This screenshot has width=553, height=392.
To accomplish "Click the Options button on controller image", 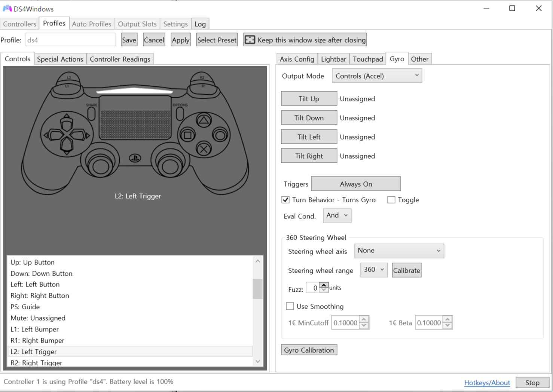I will pos(180,114).
